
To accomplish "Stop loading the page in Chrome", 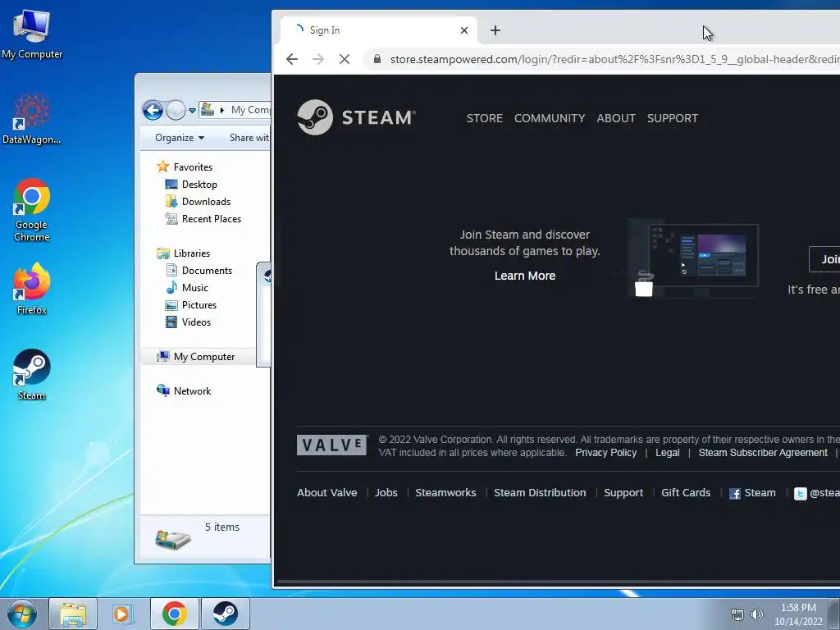I will pyautogui.click(x=345, y=59).
